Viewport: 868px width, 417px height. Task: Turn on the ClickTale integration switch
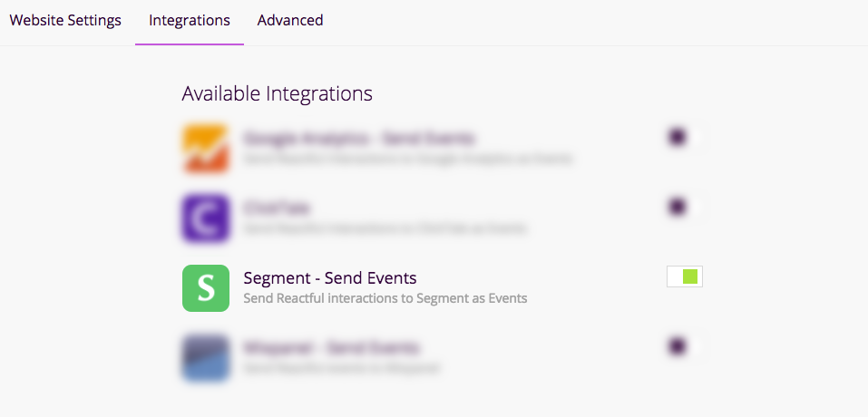pos(684,208)
